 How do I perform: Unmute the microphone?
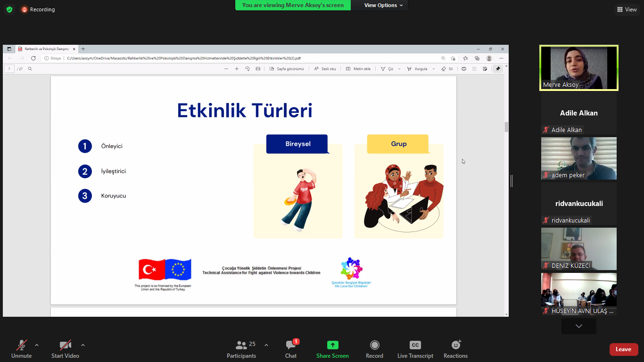pyautogui.click(x=21, y=346)
